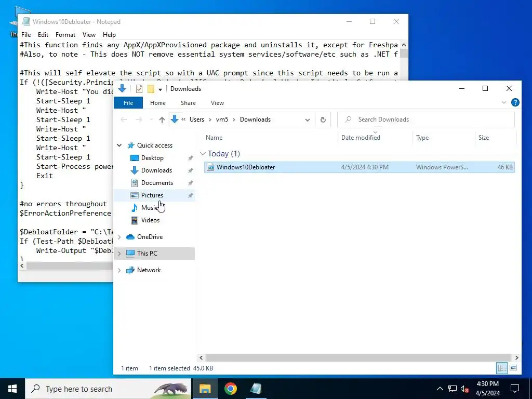Click the Search Downloads box
The width and height of the screenshot is (532, 399).
(426, 119)
